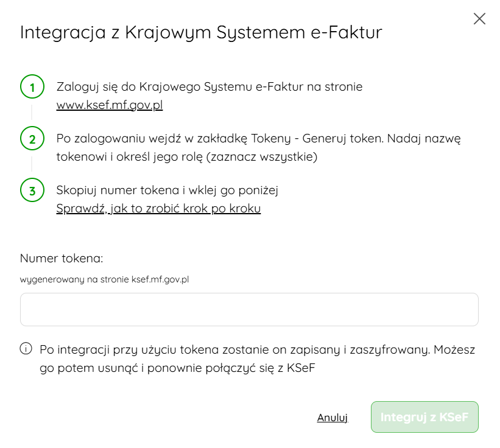This screenshot has width=500, height=448.
Task: Click Anuluj to cancel integration
Action: point(332,418)
